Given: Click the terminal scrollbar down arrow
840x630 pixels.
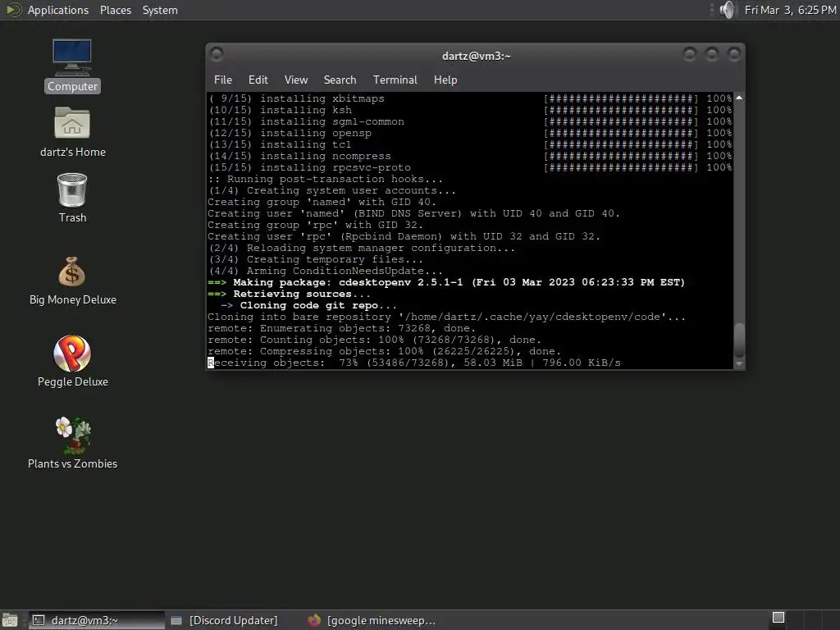Looking at the screenshot, I should click(739, 363).
